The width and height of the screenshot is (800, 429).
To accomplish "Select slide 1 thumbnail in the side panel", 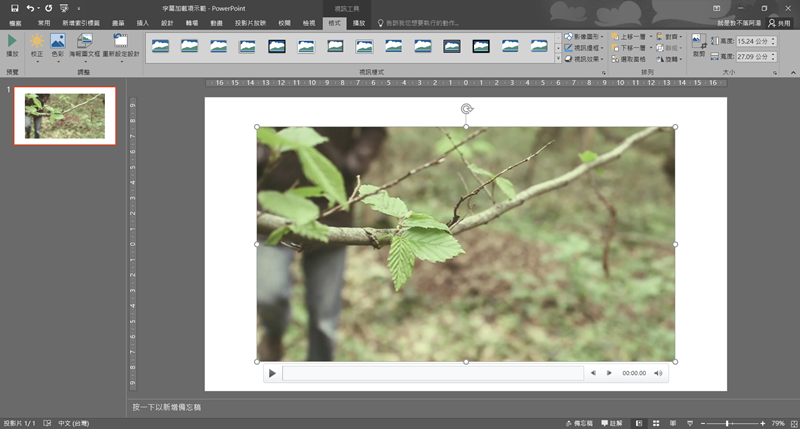I will coord(65,115).
